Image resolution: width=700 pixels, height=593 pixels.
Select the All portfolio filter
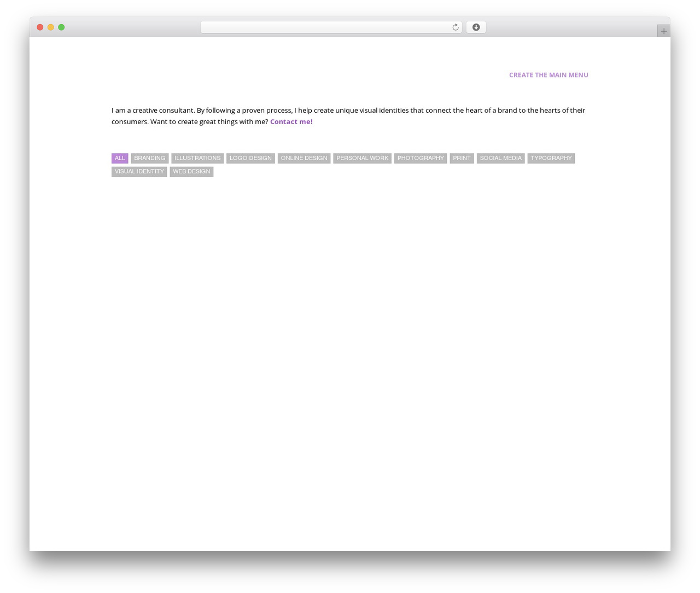(120, 158)
